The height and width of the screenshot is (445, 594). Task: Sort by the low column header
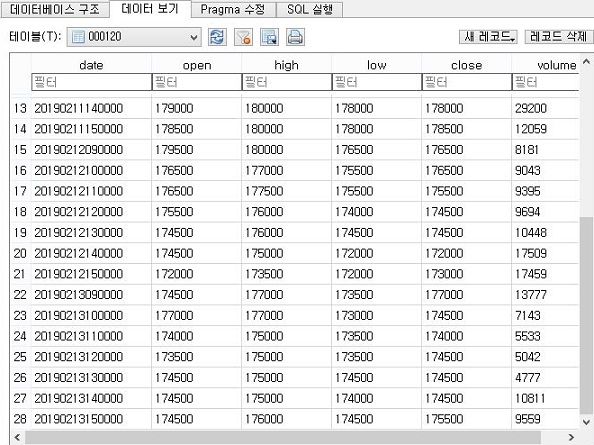point(377,65)
